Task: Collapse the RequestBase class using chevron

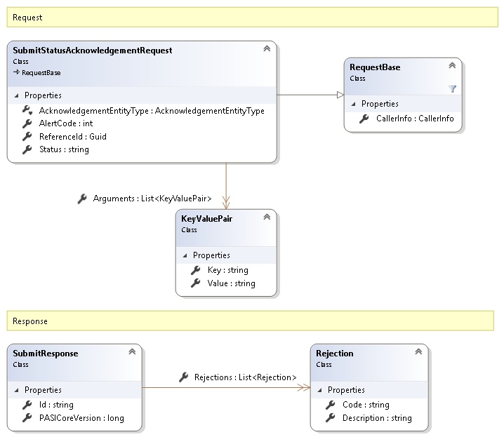Action: [452, 66]
